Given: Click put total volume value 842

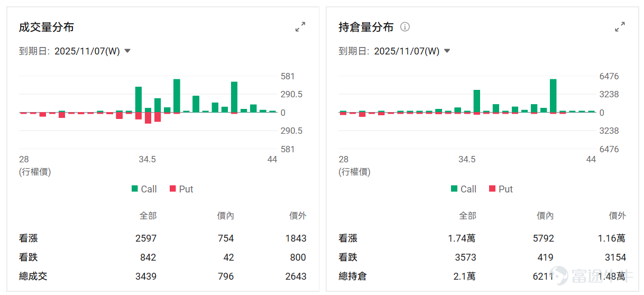Looking at the screenshot, I should 148,257.
